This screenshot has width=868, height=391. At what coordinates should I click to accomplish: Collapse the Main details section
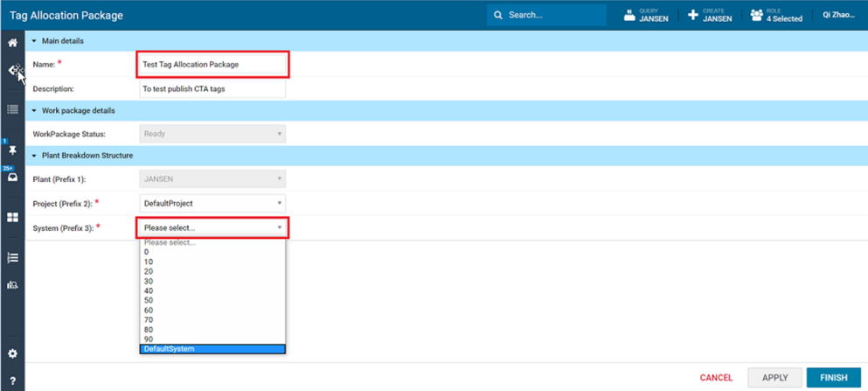(x=34, y=41)
